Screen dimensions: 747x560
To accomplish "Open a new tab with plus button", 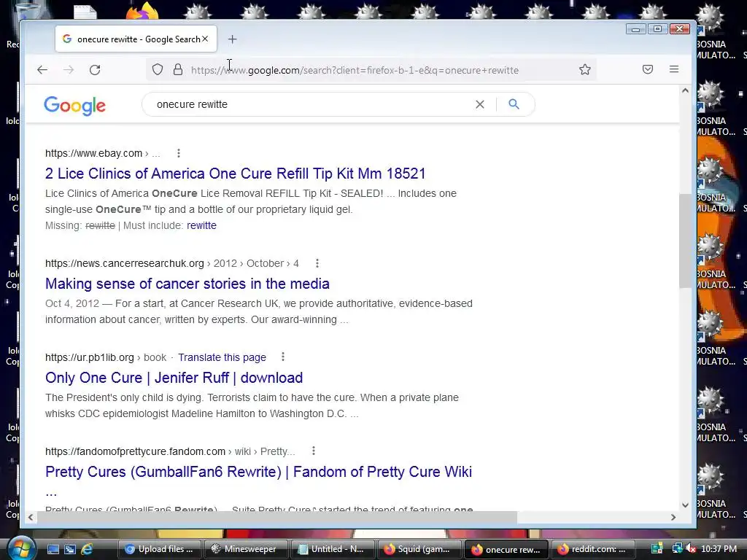I will coord(232,39).
